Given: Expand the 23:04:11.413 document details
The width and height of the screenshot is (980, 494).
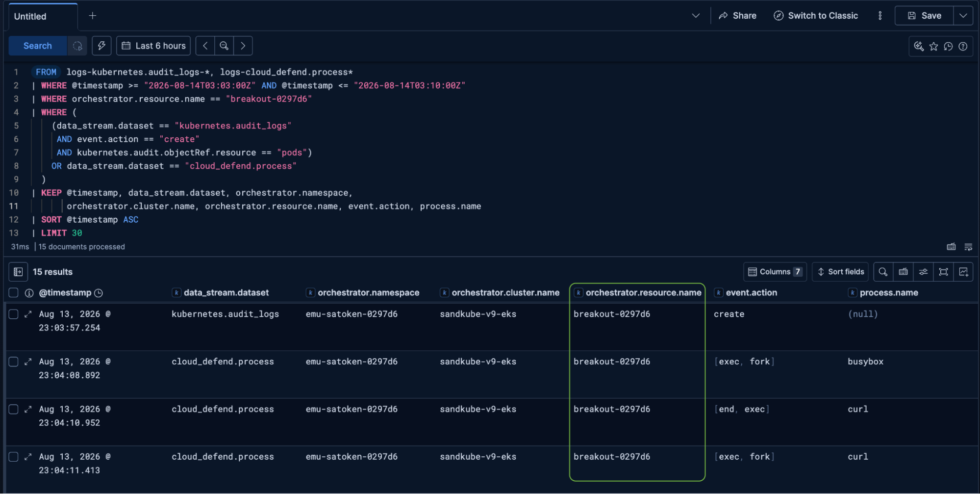Looking at the screenshot, I should 28,457.
